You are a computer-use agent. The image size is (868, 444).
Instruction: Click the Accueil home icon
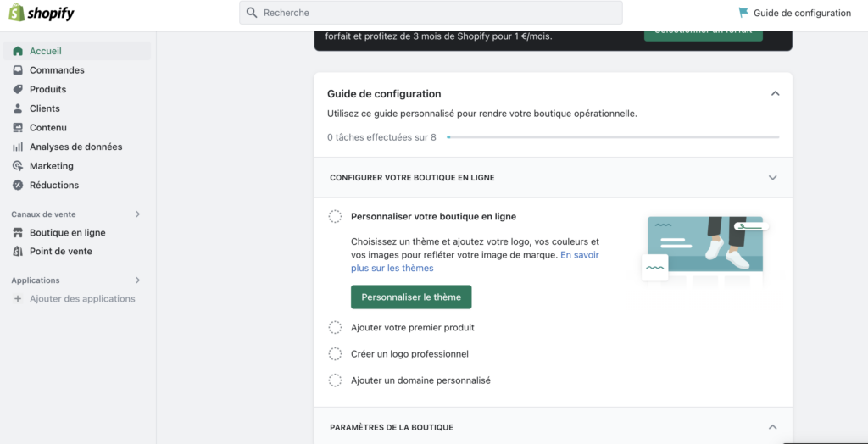click(18, 51)
